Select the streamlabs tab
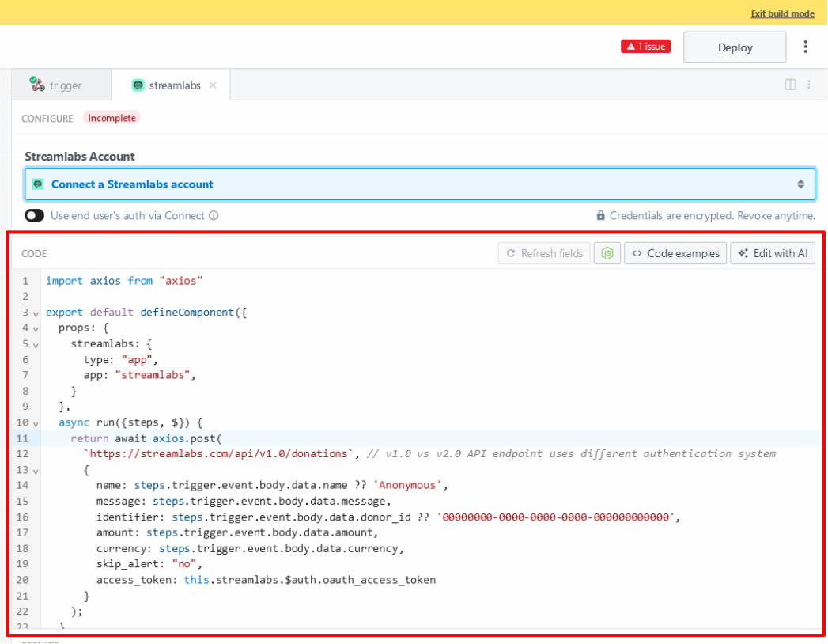The height and width of the screenshot is (644, 828). coord(170,85)
